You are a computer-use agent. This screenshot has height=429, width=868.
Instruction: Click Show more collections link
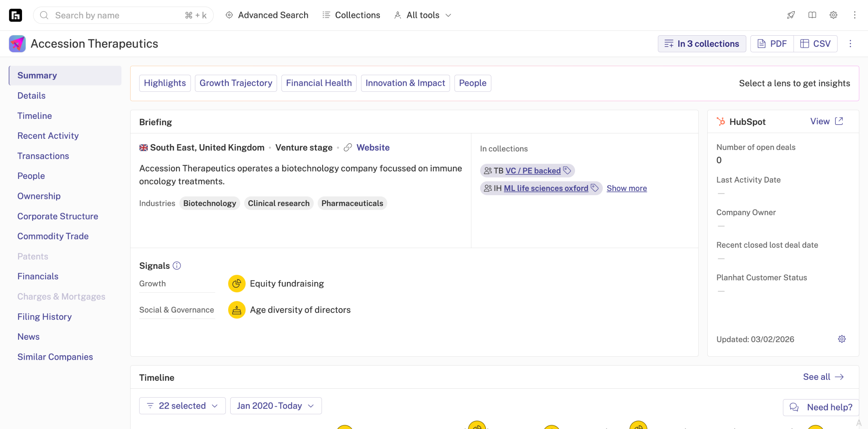[627, 188]
